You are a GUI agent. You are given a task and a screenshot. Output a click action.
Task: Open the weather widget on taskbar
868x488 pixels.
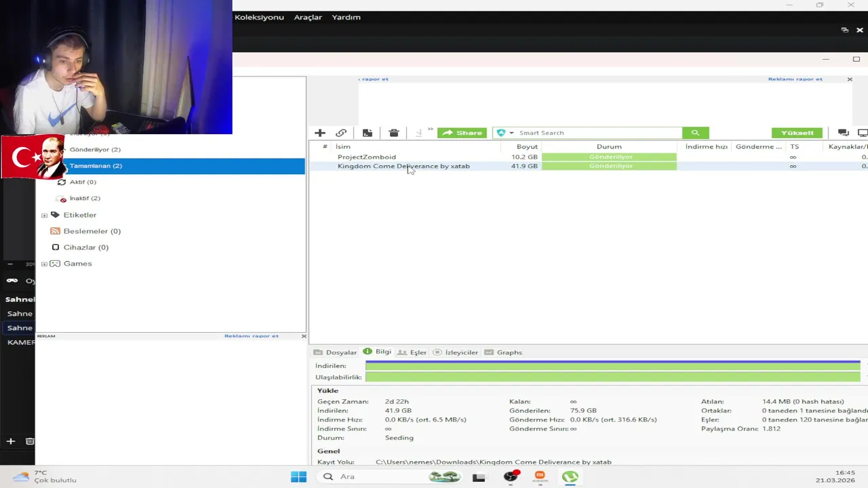[x=45, y=476]
